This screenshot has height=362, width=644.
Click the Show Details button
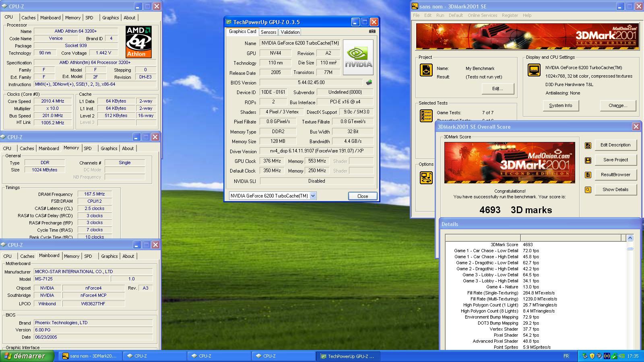(x=615, y=189)
